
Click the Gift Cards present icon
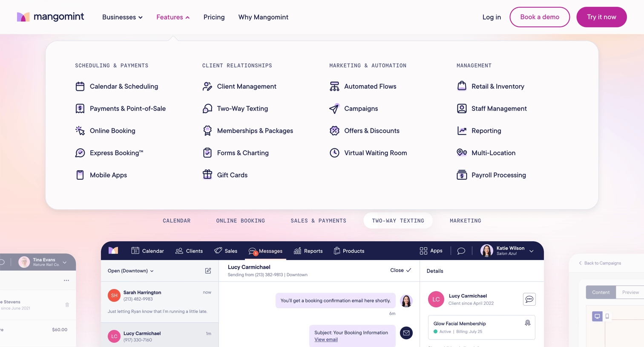(x=207, y=175)
